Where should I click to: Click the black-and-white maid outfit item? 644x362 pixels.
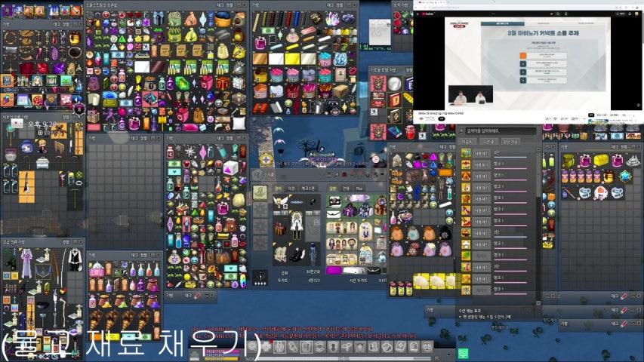tap(75, 259)
